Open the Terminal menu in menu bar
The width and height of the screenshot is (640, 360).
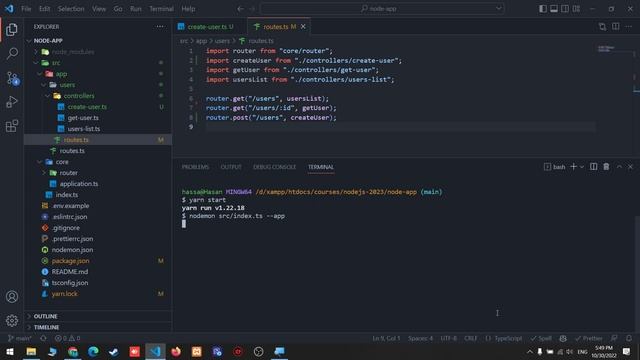161,9
